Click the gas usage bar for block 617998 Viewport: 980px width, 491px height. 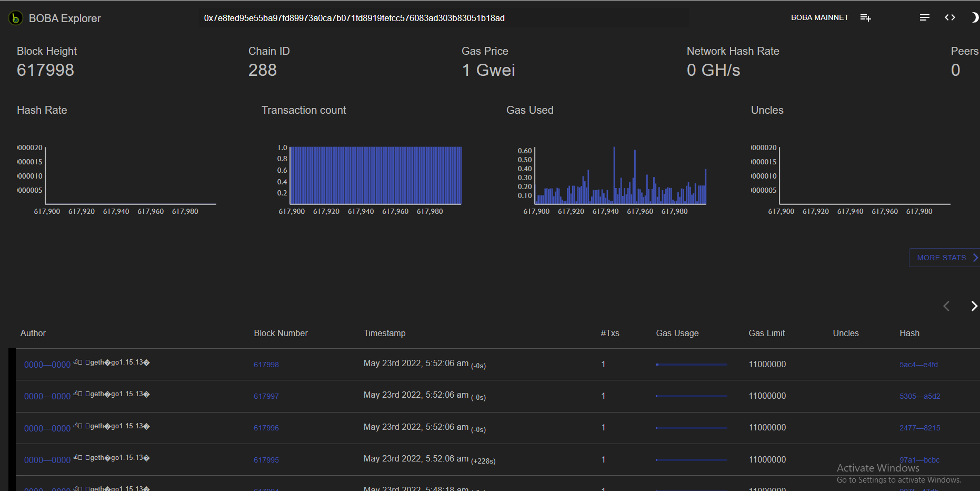pyautogui.click(x=692, y=365)
